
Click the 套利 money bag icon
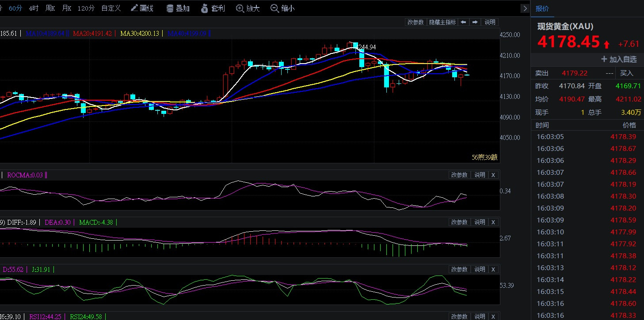[x=213, y=8]
